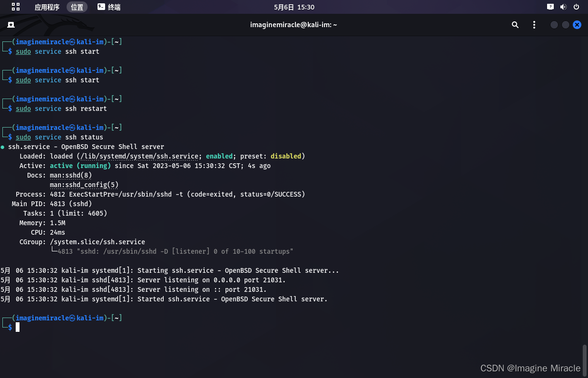This screenshot has width=588, height=378.
Task: Click the terminal vertical scrollbar
Action: [x=585, y=361]
